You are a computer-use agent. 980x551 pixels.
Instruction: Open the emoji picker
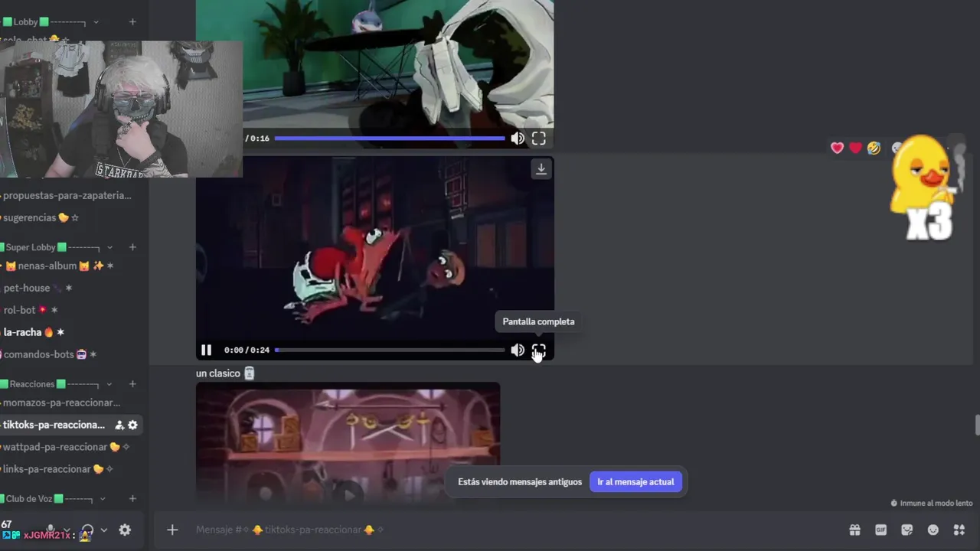coord(933,530)
